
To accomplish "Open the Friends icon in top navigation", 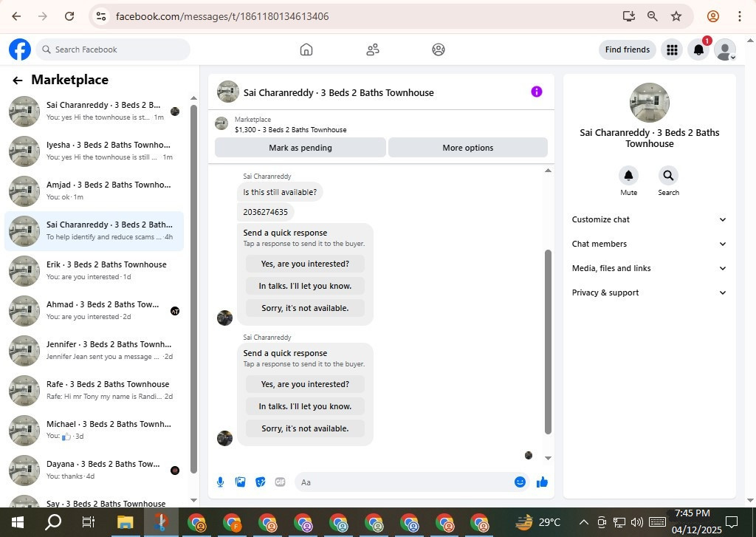I will [x=373, y=49].
